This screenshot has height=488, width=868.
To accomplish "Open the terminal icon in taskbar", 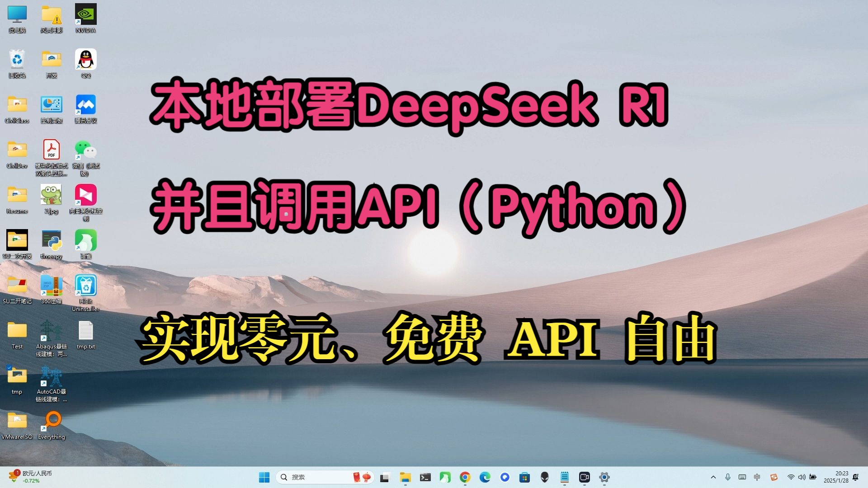I will tap(425, 477).
